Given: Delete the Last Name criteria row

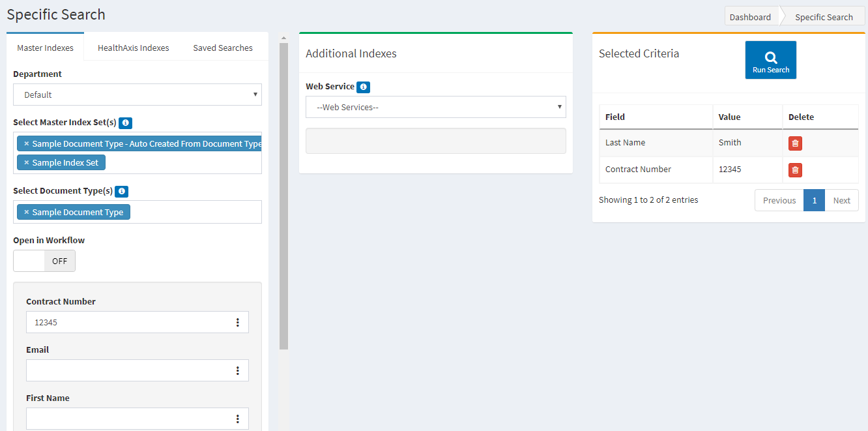Looking at the screenshot, I should (795, 143).
